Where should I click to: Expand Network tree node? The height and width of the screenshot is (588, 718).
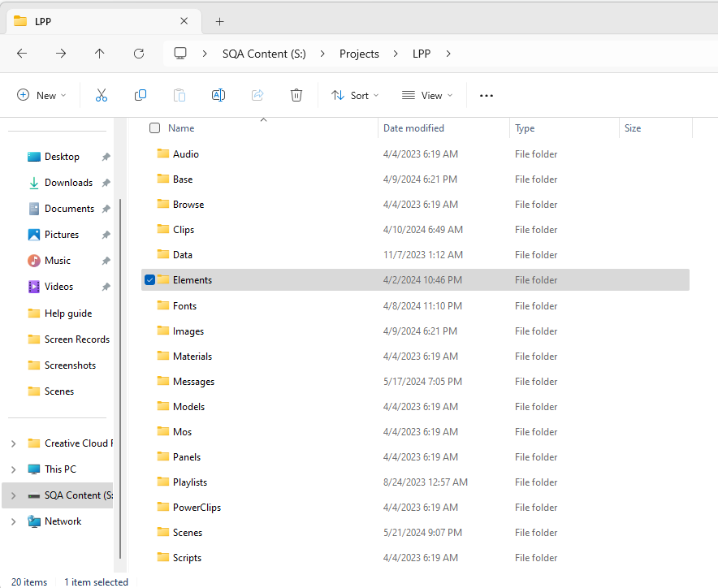coord(13,521)
